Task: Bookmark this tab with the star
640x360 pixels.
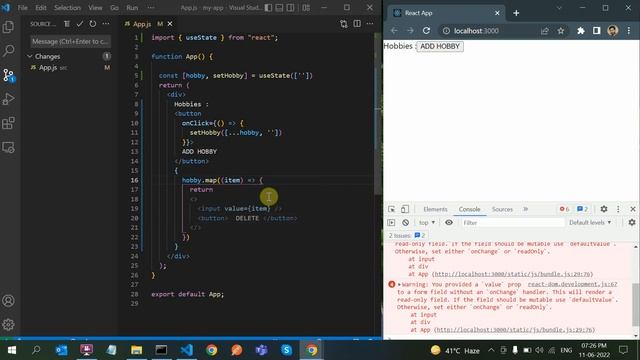Action: pos(561,31)
